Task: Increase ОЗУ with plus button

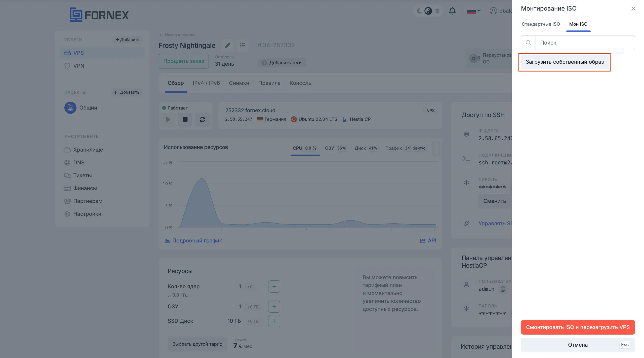Action: 274,307
